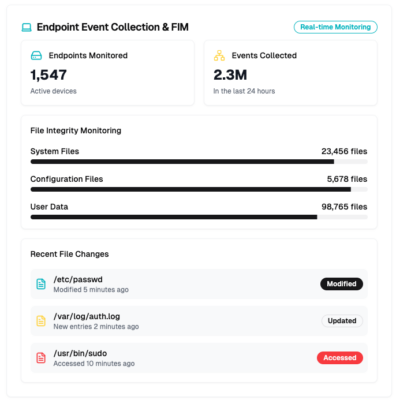This screenshot has width=396, height=400.
Task: Select the /usr/bin/sudo file path
Action: [80, 353]
